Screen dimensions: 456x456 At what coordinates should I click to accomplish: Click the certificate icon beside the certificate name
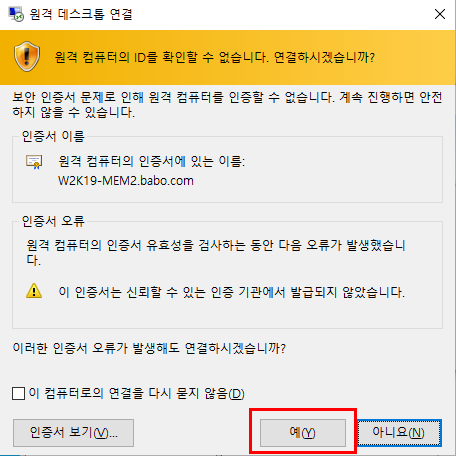click(x=34, y=162)
